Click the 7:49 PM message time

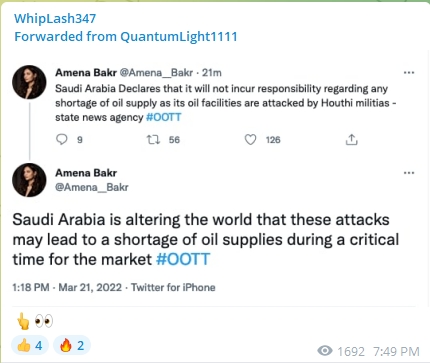coord(396,351)
